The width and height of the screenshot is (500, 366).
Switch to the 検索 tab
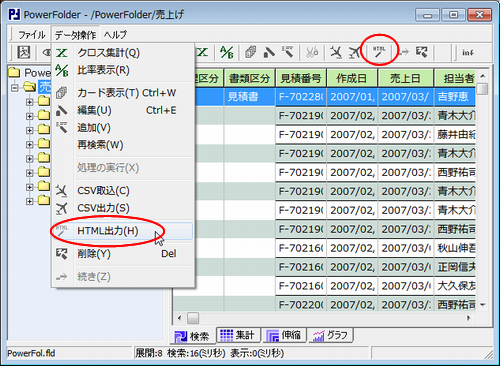tap(194, 336)
